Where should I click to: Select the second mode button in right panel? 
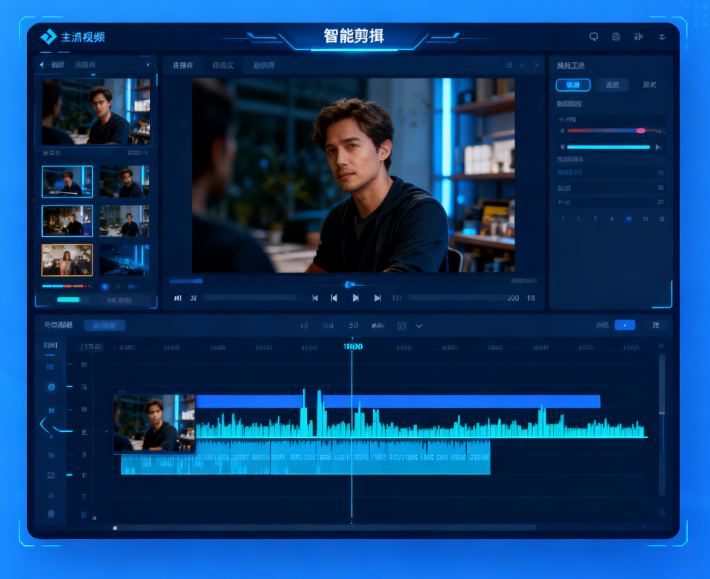(611, 85)
